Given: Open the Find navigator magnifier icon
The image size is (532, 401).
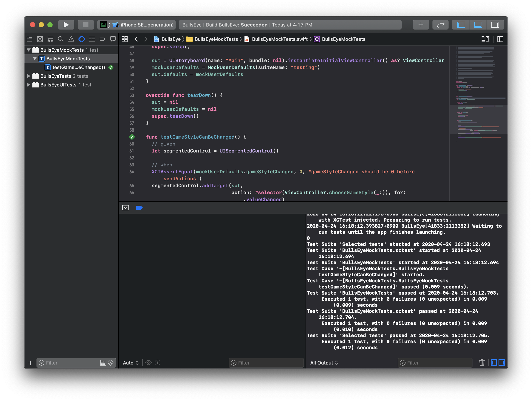Looking at the screenshot, I should pos(61,39).
